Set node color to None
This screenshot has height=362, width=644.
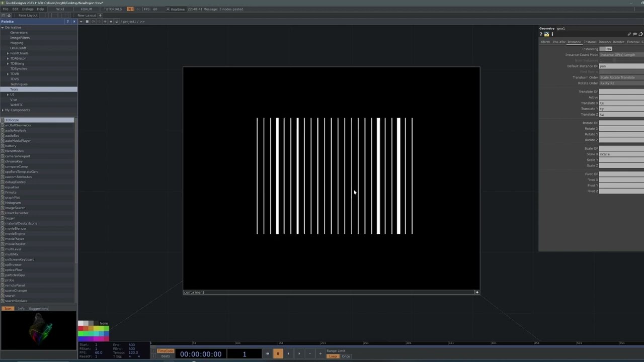[104, 323]
